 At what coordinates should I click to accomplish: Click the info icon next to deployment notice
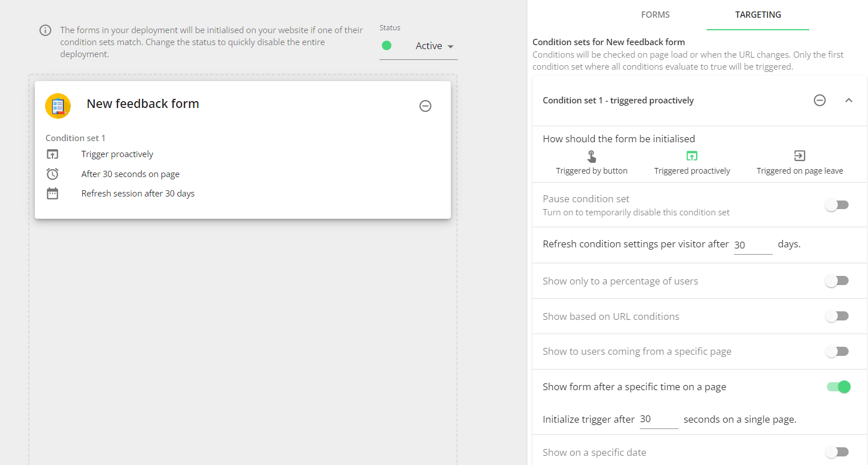(45, 30)
